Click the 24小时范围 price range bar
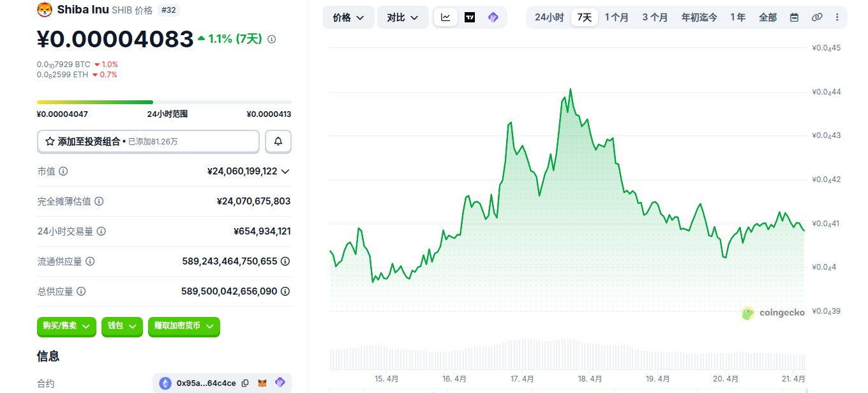 [x=164, y=102]
